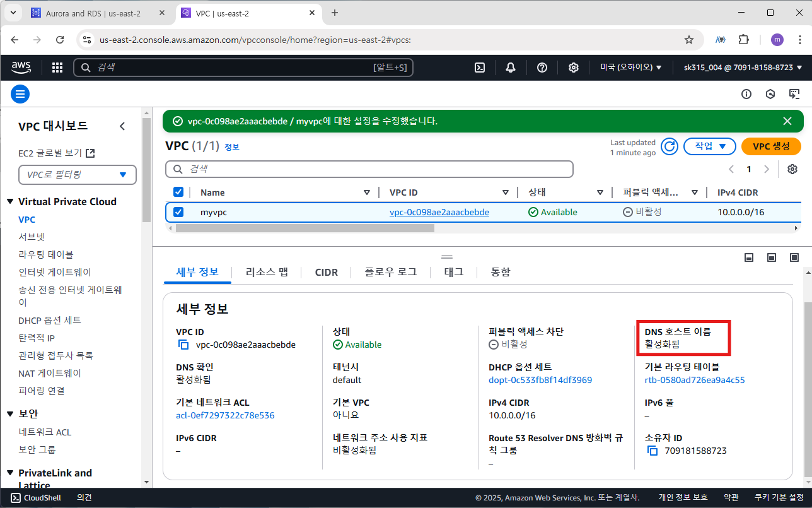Collapse the PrivateLink and Lattice section
The height and width of the screenshot is (508, 812).
pyautogui.click(x=10, y=473)
